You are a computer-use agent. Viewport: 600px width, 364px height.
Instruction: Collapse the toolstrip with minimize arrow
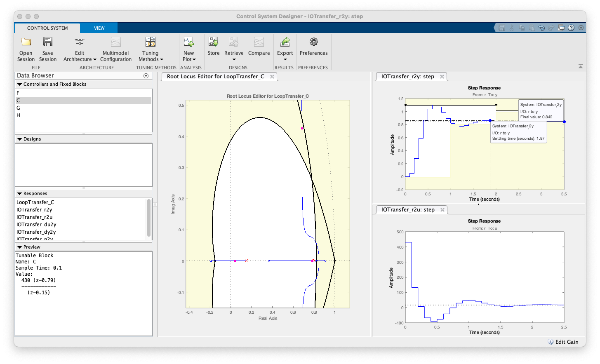[x=581, y=66]
